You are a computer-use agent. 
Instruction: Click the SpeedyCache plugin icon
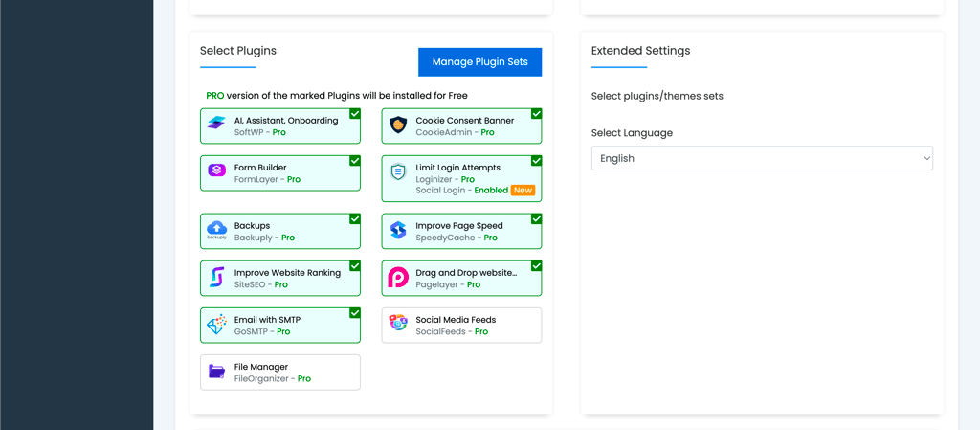point(398,231)
